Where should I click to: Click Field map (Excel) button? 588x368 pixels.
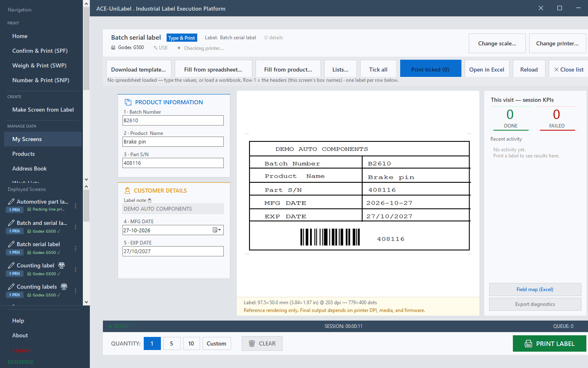(535, 289)
